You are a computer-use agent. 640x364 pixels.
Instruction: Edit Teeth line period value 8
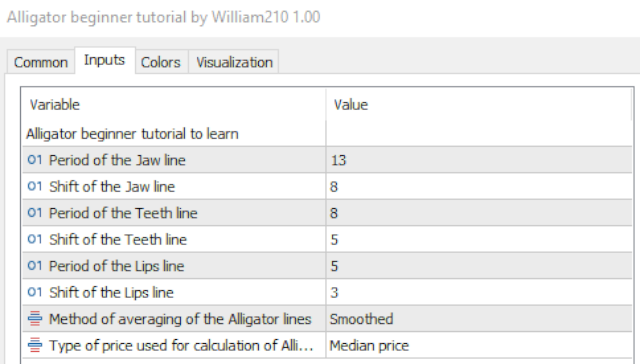479,213
